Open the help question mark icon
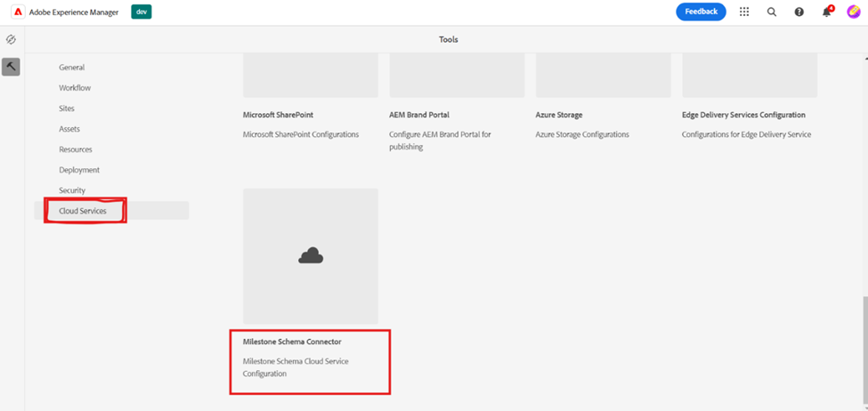The height and width of the screenshot is (411, 868). pos(799,12)
